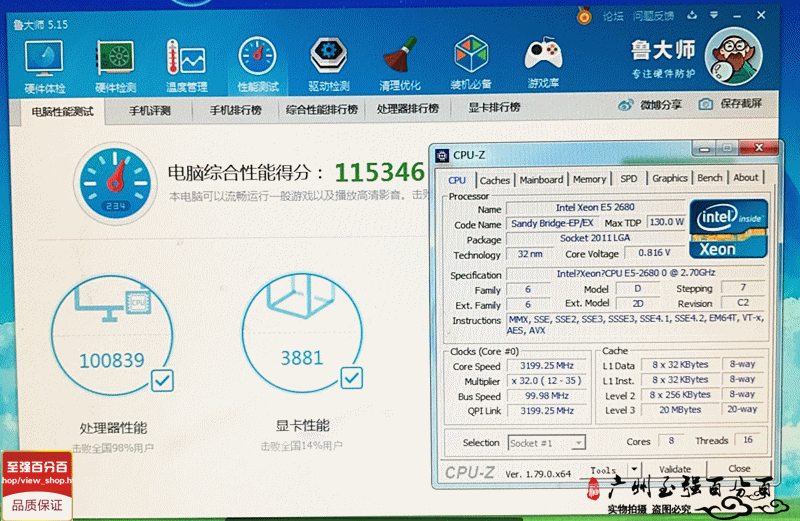Image resolution: width=800 pixels, height=521 pixels.
Task: Switch to 手机评测 tab
Action: [x=149, y=111]
